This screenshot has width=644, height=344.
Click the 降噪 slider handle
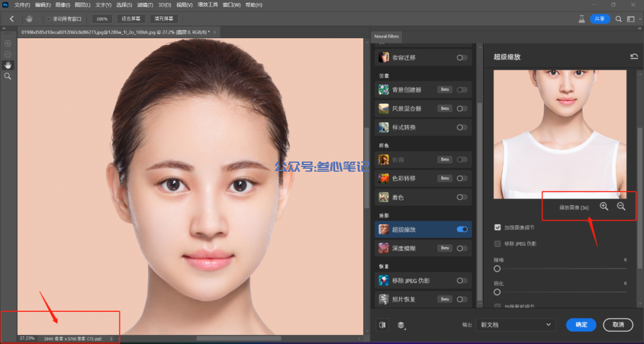(x=497, y=269)
